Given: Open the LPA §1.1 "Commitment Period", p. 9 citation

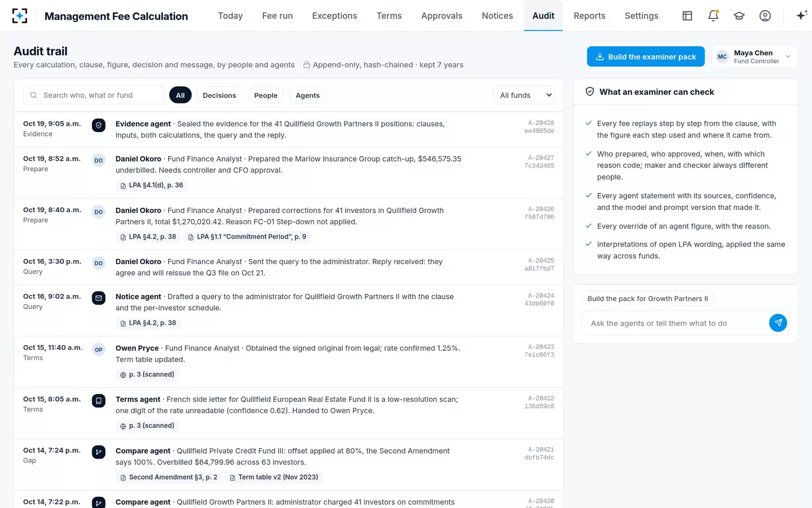Looking at the screenshot, I should click(247, 237).
